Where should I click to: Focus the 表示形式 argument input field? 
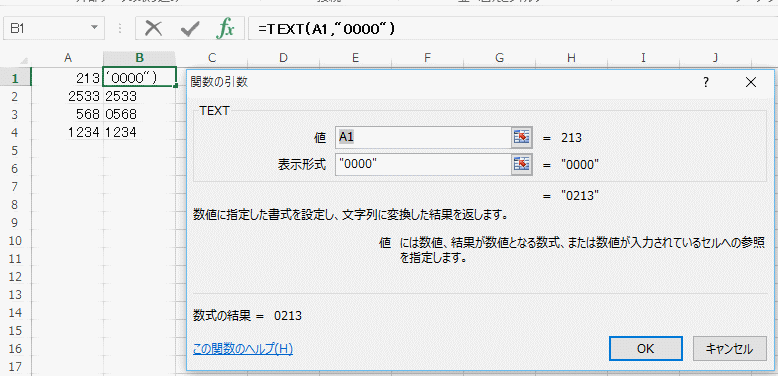(x=423, y=165)
